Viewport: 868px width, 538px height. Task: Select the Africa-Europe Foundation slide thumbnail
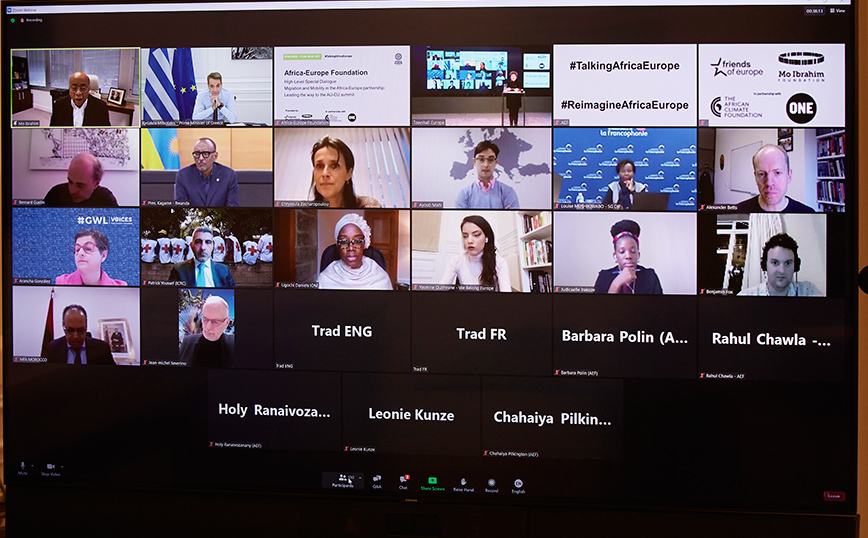coord(341,85)
